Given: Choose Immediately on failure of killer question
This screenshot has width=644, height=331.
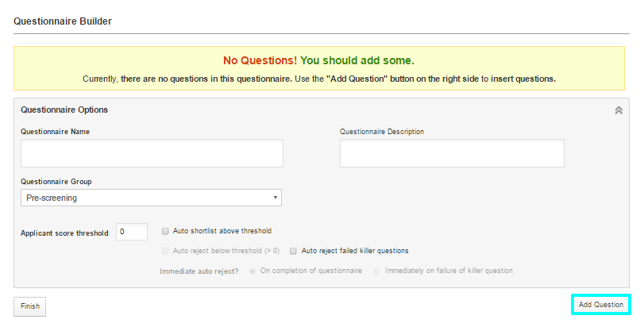Looking at the screenshot, I should tap(377, 271).
